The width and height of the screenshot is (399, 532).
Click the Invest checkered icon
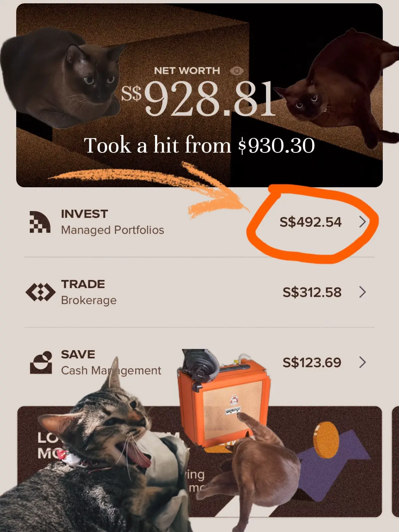click(x=40, y=222)
